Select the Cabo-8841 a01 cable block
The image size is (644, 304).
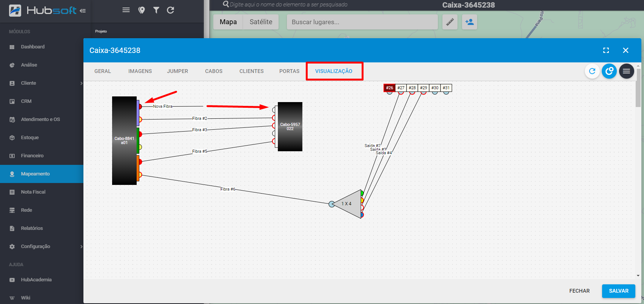tap(124, 141)
